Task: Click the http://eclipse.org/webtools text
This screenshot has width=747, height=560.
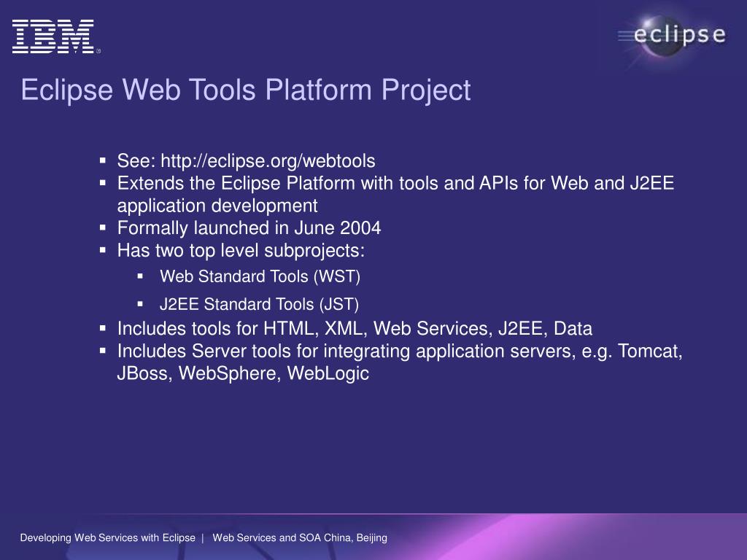Action: tap(268, 161)
